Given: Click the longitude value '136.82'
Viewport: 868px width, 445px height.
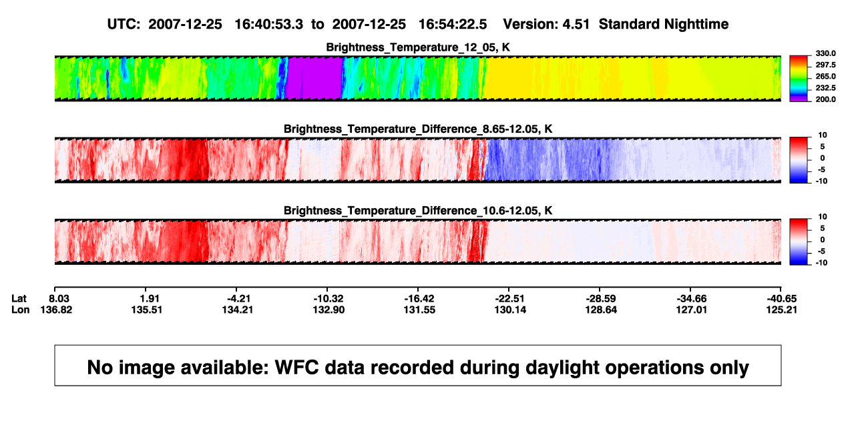Looking at the screenshot, I should (55, 310).
